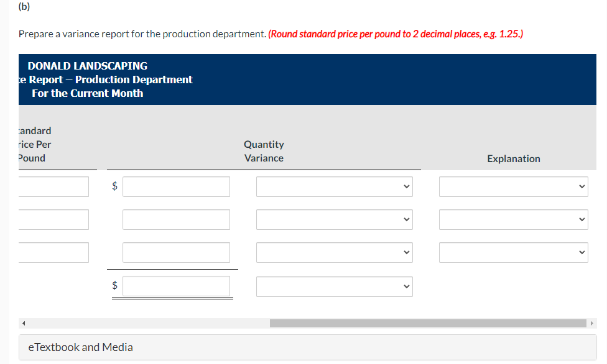The height and width of the screenshot is (364, 607).
Task: Open the third Quantity Variance dropdown
Action: (334, 252)
